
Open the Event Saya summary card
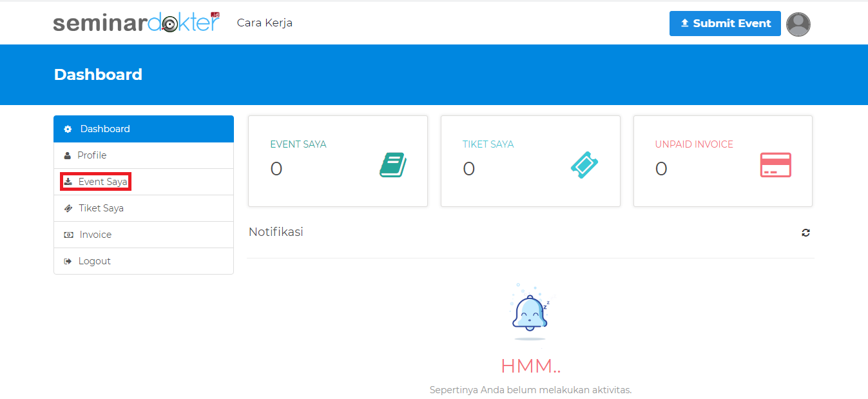click(x=338, y=161)
